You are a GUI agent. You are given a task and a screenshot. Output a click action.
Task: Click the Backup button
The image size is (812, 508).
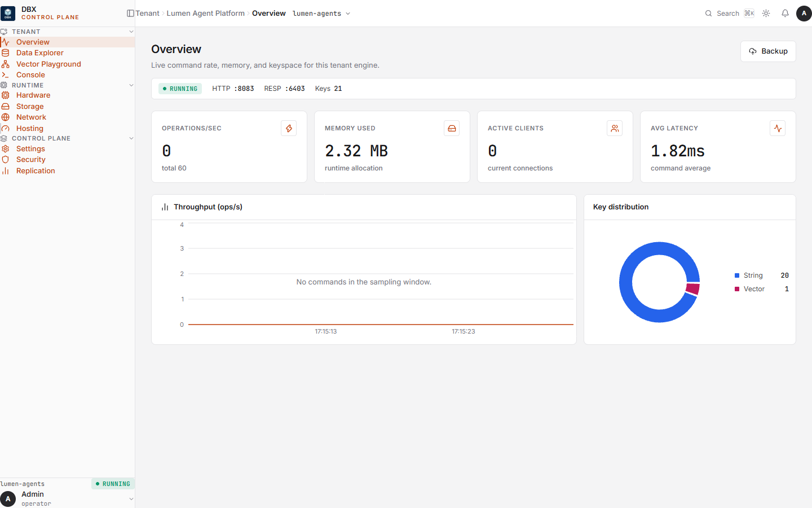pos(768,51)
